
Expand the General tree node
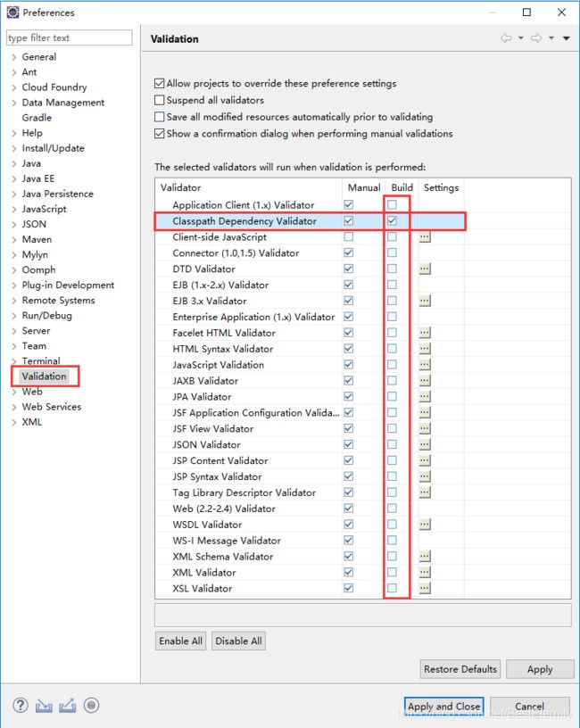(14, 58)
